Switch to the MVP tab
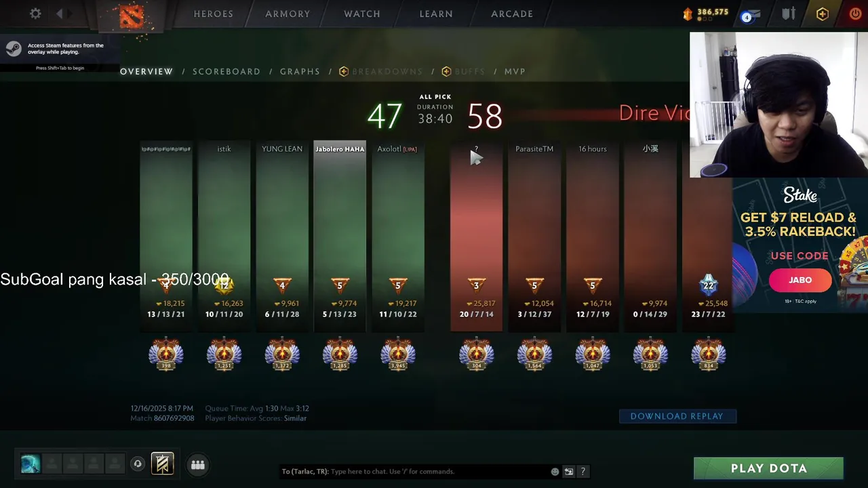The height and width of the screenshot is (488, 868). click(x=515, y=71)
